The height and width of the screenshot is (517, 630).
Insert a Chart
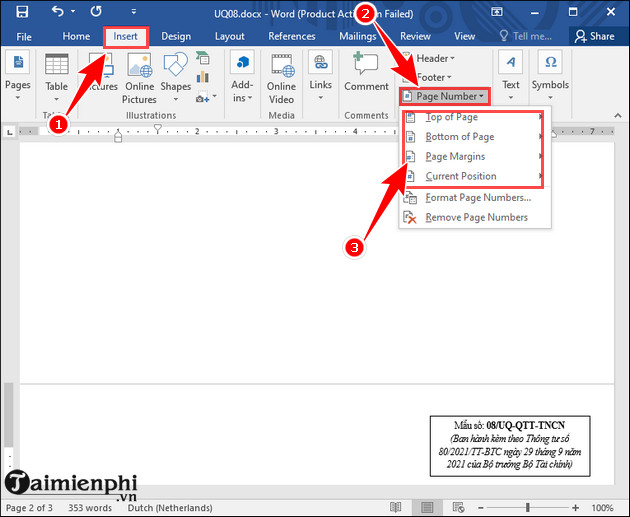tap(203, 77)
